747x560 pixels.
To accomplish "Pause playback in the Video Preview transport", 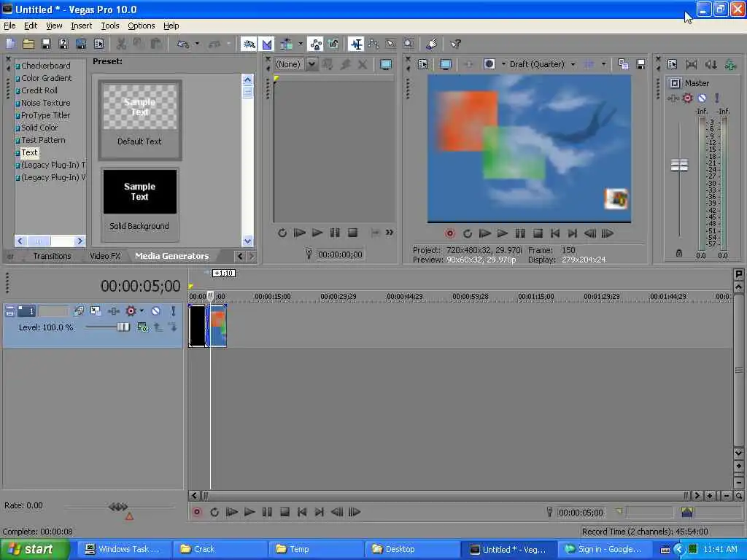I will (x=519, y=233).
